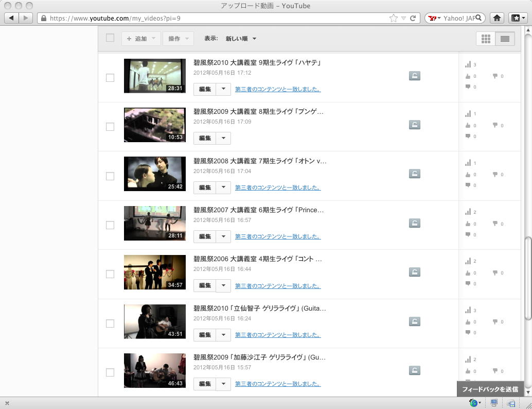
Task: Check the box for 碧風祭2007 6期生ライヴ video
Action: pyautogui.click(x=110, y=225)
